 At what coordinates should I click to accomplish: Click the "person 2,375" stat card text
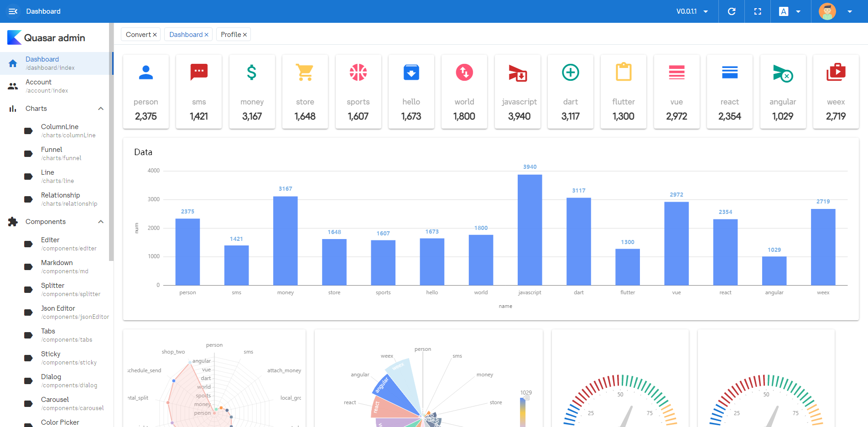[146, 109]
